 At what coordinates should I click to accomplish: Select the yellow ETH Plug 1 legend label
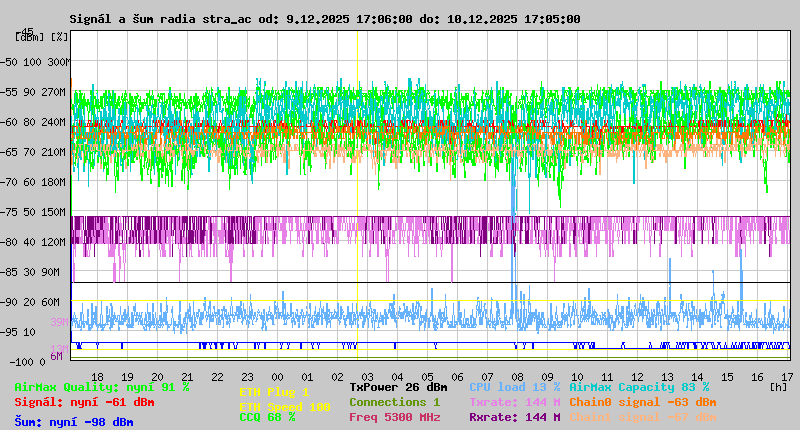[274, 393]
